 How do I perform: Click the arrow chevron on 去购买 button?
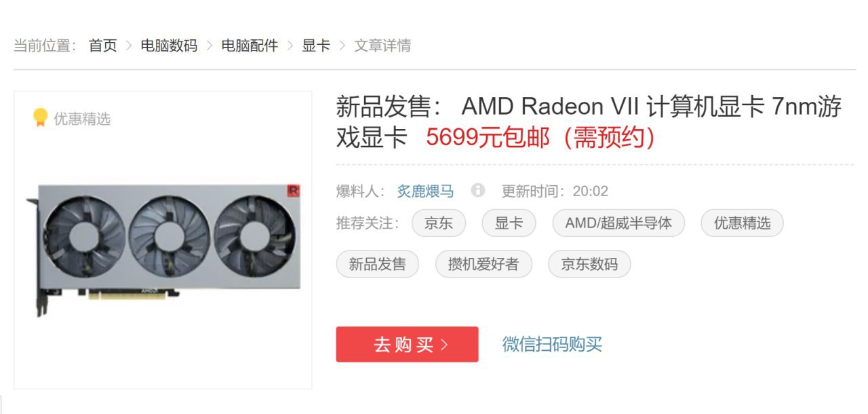coord(444,345)
